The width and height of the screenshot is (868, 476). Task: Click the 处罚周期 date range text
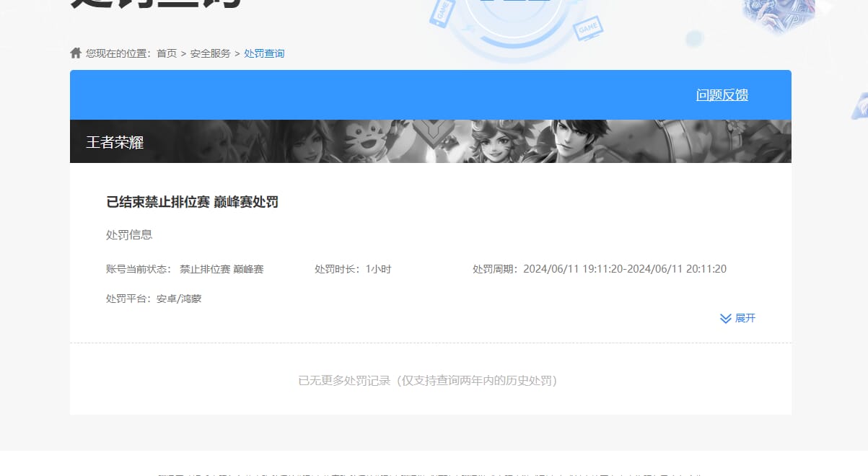click(x=600, y=269)
